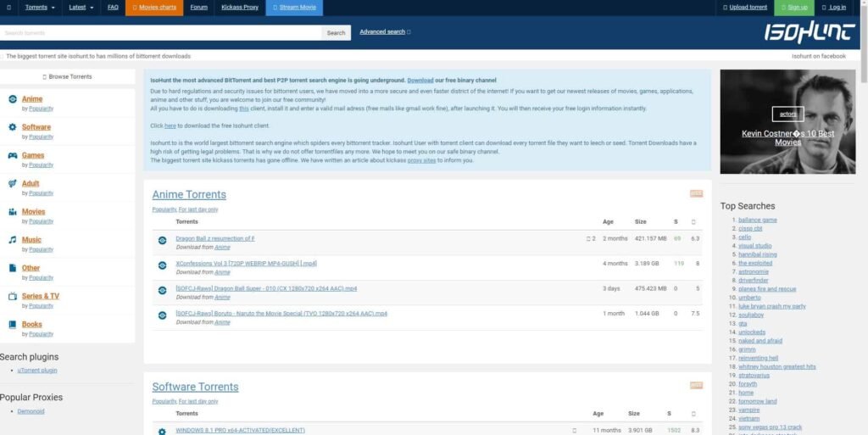Click the Series & TV icon in sidebar
Image resolution: width=868 pixels, height=435 pixels.
tap(12, 296)
